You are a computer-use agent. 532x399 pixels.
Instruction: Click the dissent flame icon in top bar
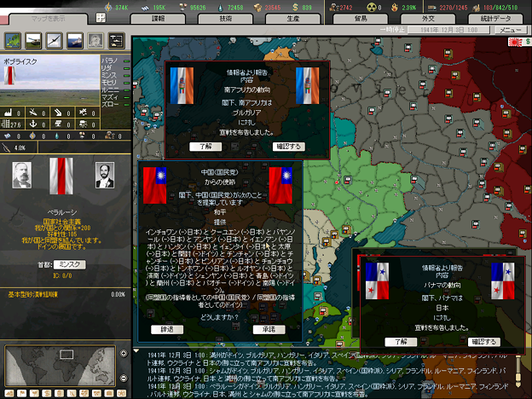[x=395, y=7]
